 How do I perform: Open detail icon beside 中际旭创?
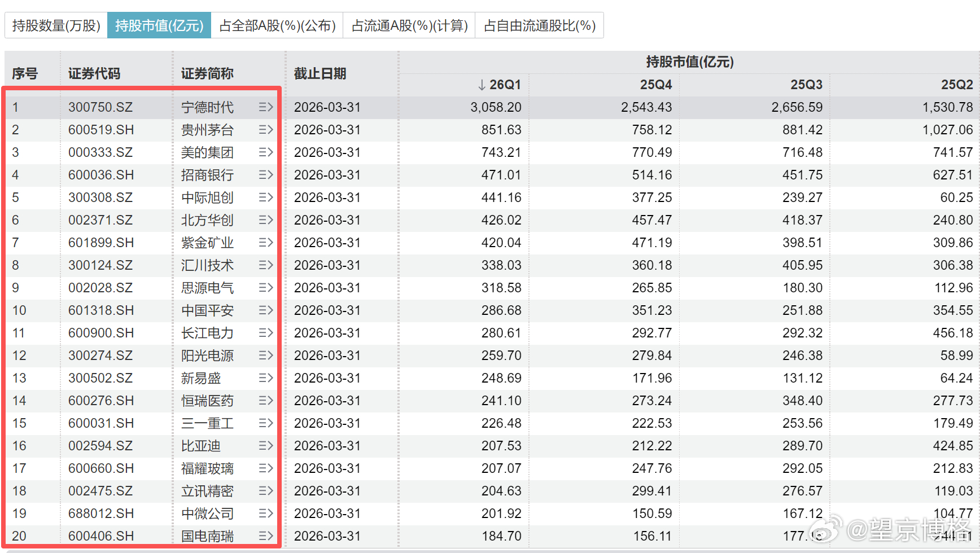[x=266, y=197]
